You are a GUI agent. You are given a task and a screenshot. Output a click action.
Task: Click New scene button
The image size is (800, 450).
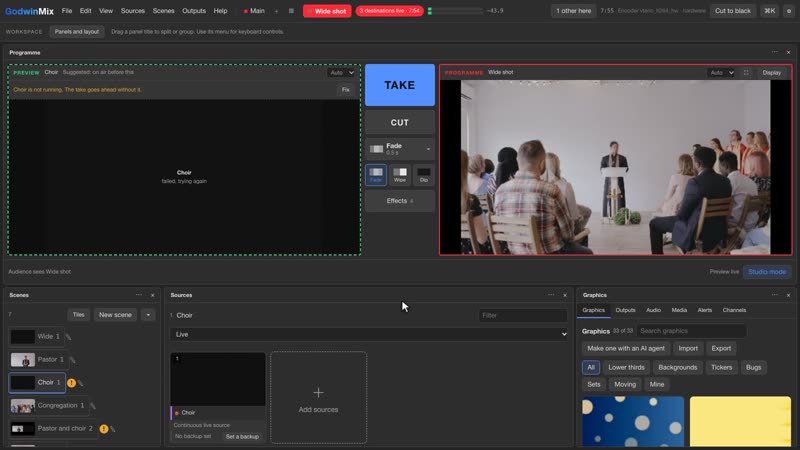[x=115, y=315]
